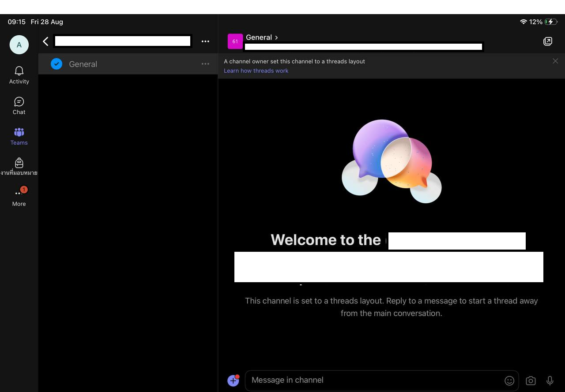
Task: Open the More apps menu
Action: coord(19,197)
